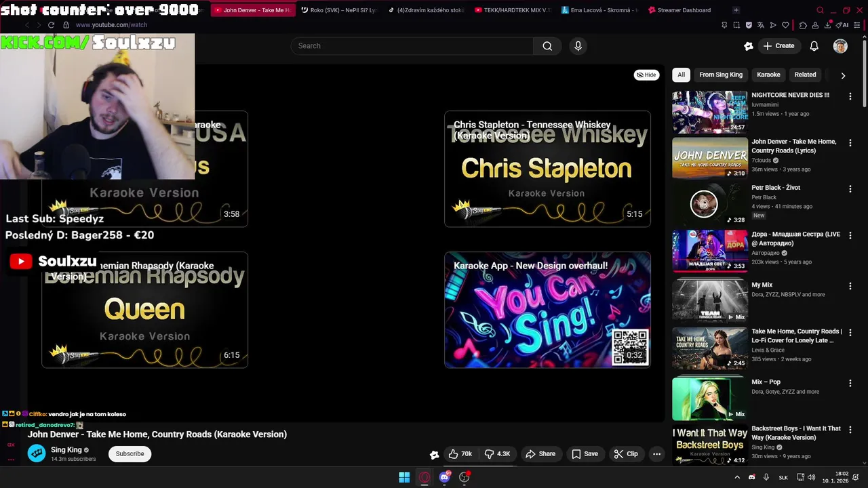Viewport: 868px width, 488px height.
Task: Click the search magnifier button on YouTube
Action: 547,46
